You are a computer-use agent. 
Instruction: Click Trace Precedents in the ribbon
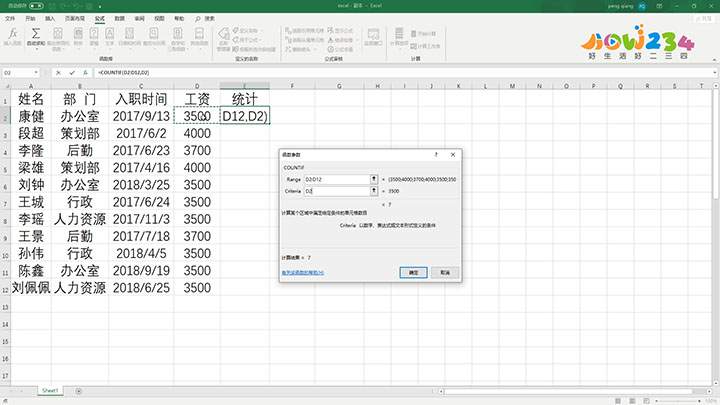click(304, 30)
